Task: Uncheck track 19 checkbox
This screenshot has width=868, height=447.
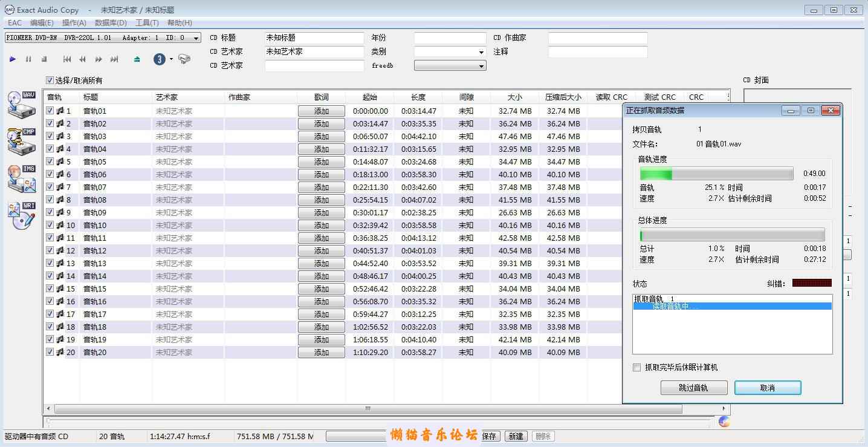Action: click(x=50, y=339)
